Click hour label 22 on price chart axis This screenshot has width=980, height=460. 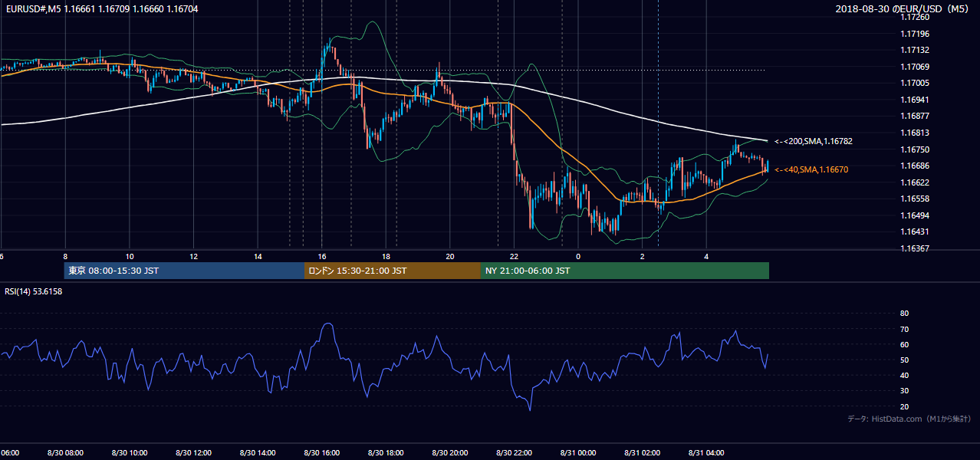pyautogui.click(x=514, y=256)
